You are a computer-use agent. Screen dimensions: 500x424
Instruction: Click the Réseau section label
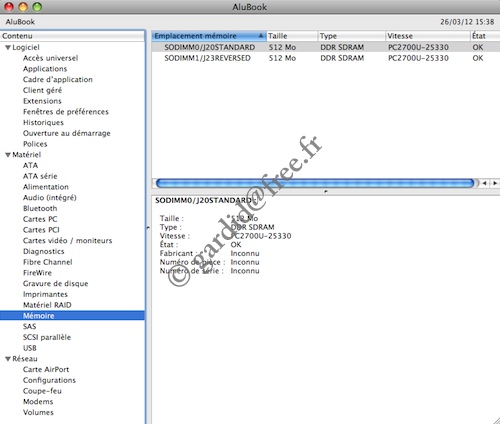25,359
